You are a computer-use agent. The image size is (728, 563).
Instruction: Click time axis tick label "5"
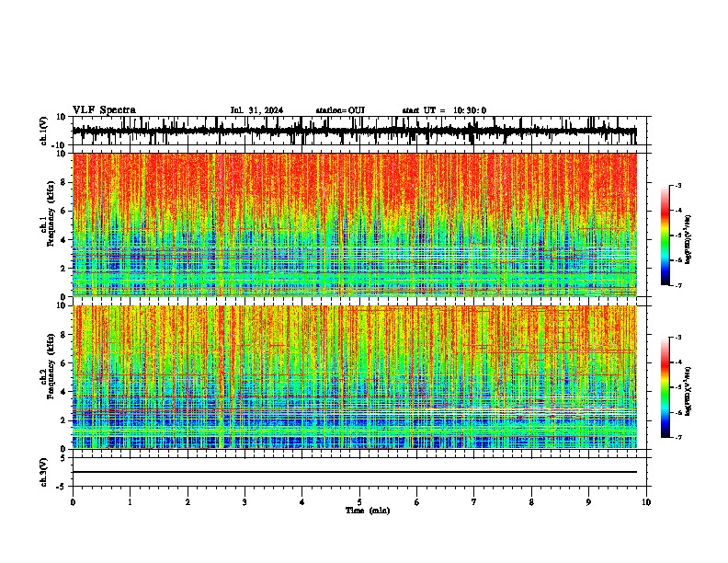coord(359,502)
